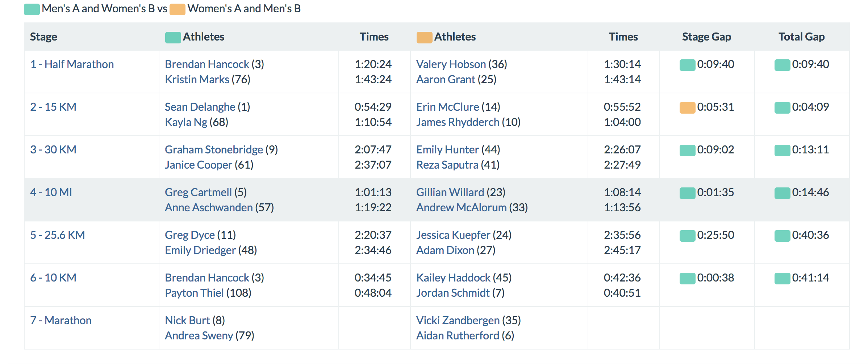Click the teal Total Gap swatch for 0:41:14

tap(782, 279)
